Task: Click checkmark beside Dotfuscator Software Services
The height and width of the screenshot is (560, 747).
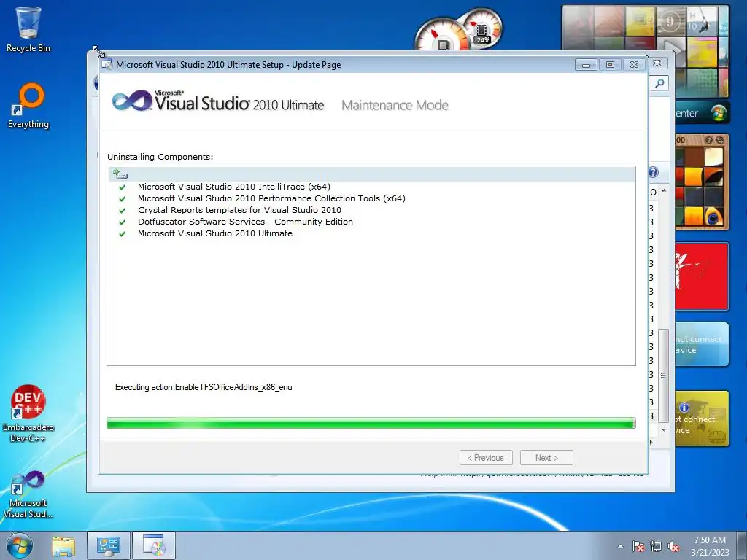Action: click(x=123, y=222)
